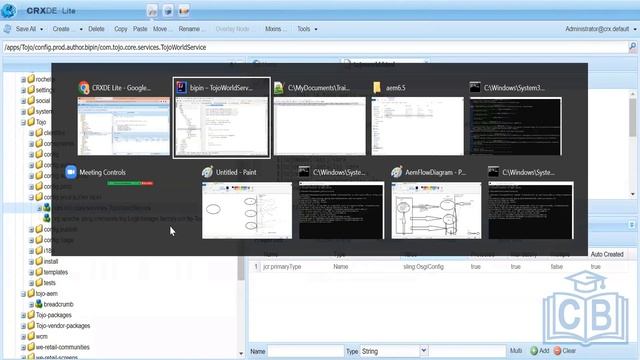Collapse the Tojo folder node
Viewport: 640px width, 360px height.
tap(23, 122)
